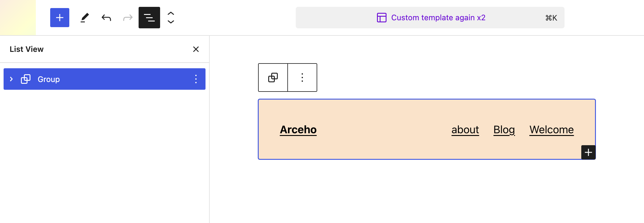Click the Group block icon in list view
644x223 pixels.
(26, 79)
